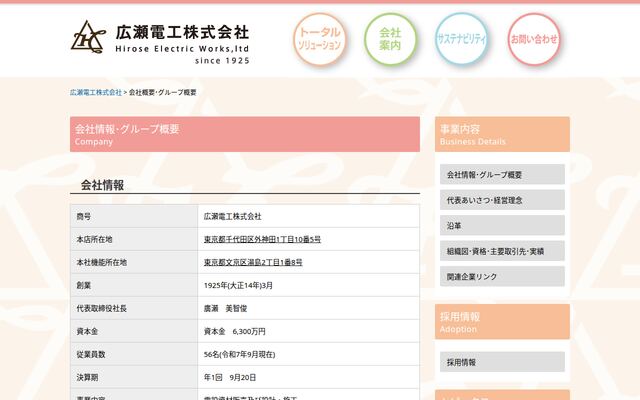Click the 創業 row label

pyautogui.click(x=84, y=285)
